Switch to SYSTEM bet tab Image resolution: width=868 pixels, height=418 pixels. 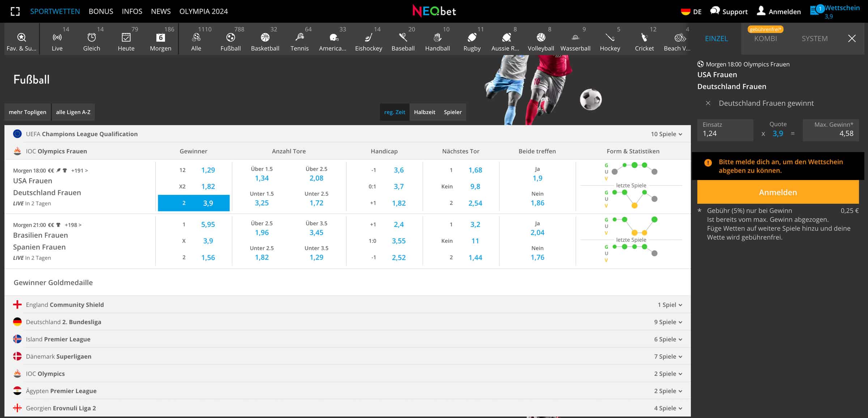814,38
